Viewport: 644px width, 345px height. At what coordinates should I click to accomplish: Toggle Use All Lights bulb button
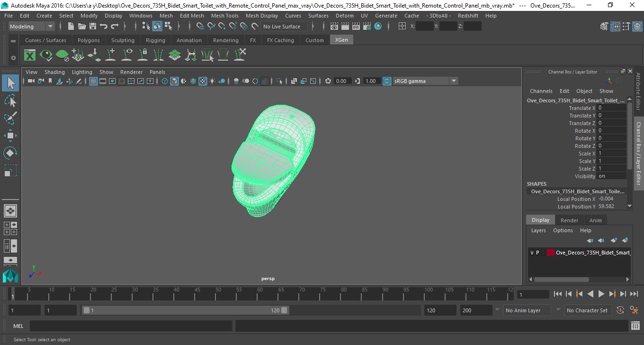pyautogui.click(x=212, y=81)
